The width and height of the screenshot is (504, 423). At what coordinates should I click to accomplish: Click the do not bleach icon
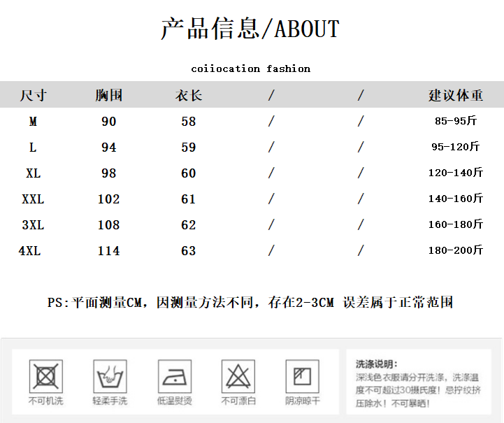click(238, 376)
